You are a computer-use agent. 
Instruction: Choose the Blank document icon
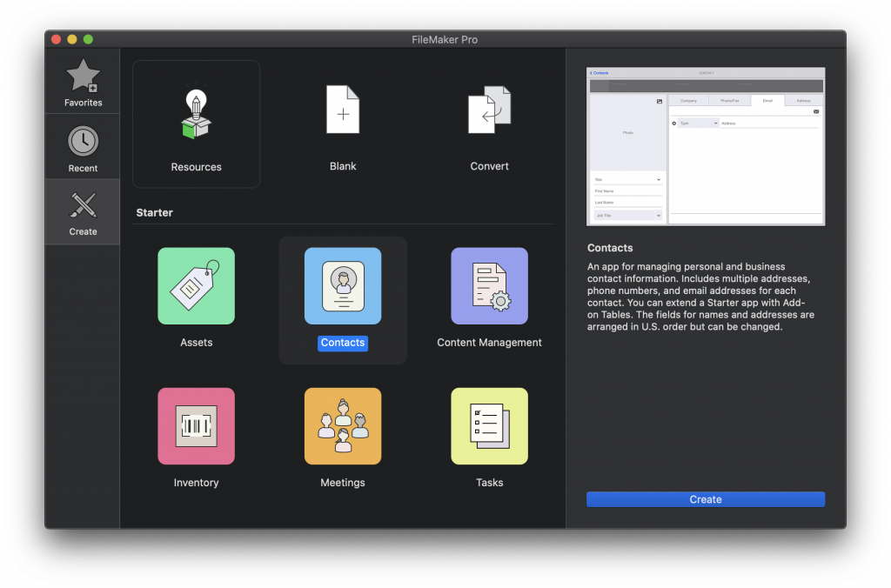tap(343, 110)
